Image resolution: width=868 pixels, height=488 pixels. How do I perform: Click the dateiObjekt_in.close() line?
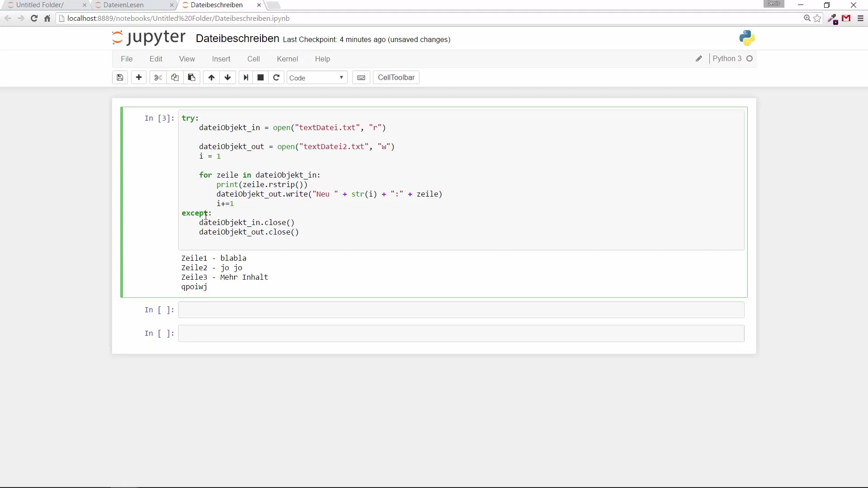(x=247, y=223)
